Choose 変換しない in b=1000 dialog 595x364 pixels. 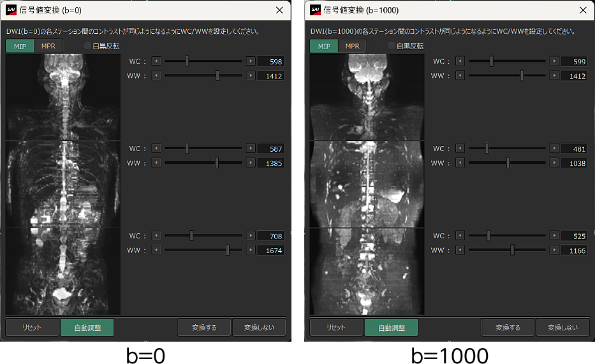(x=562, y=328)
